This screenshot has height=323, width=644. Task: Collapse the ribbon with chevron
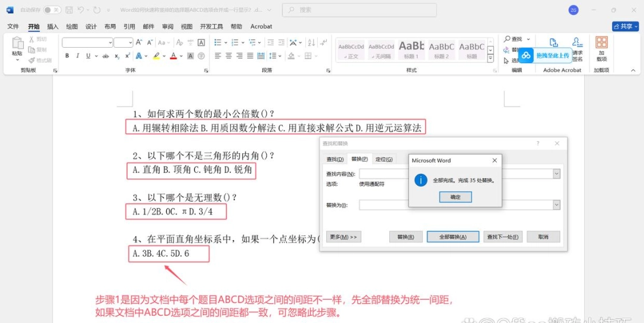[x=633, y=70]
